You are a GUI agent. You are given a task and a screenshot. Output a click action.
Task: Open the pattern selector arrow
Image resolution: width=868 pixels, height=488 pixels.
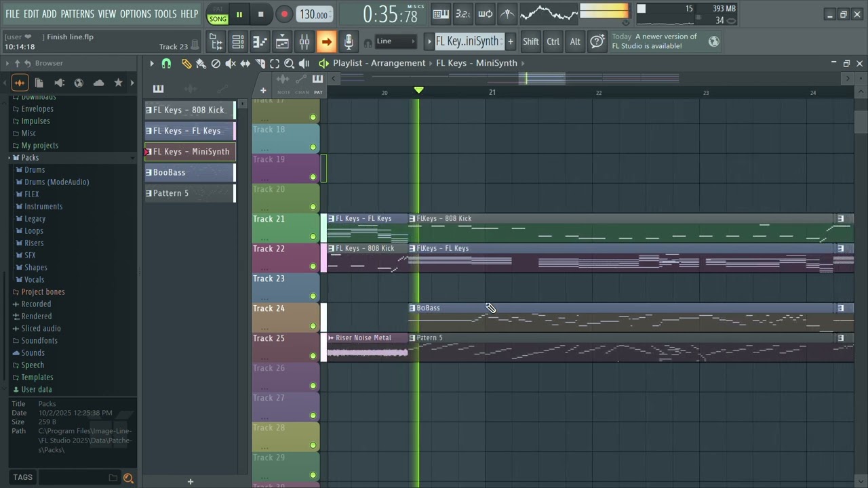[x=429, y=41]
